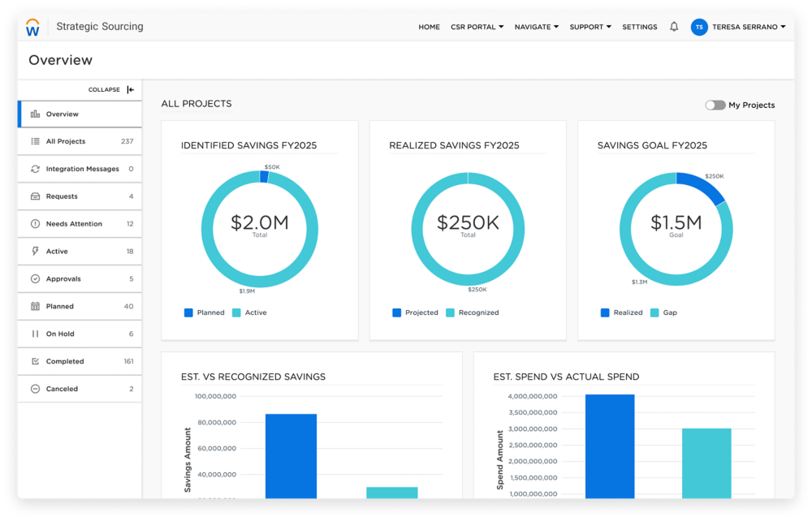Open the CSR Portal dropdown

click(x=477, y=27)
